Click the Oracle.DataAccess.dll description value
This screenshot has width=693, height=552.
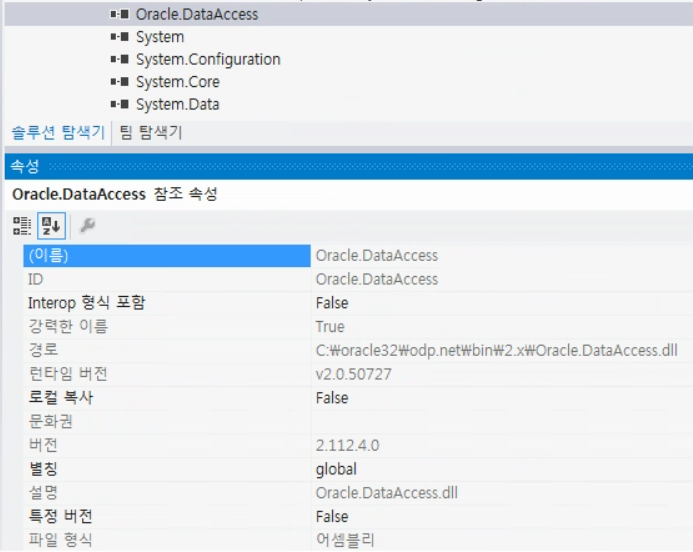[x=387, y=493]
